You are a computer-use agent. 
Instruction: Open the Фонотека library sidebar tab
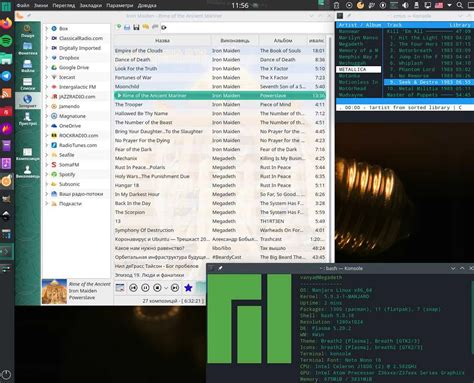click(x=28, y=48)
